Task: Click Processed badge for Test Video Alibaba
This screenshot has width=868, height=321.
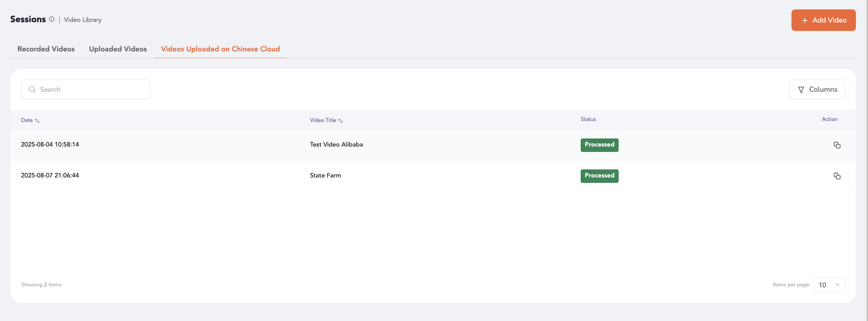Action: (599, 145)
